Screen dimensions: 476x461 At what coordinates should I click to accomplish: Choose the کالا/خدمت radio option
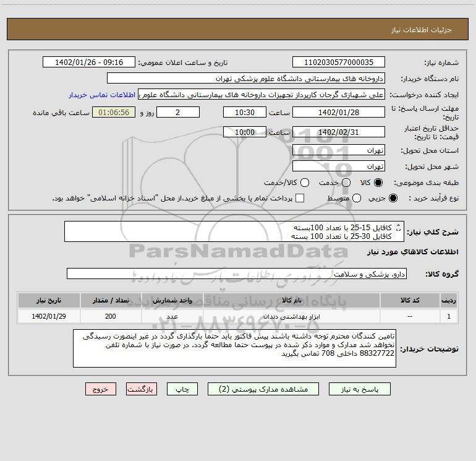pyautogui.click(x=305, y=183)
